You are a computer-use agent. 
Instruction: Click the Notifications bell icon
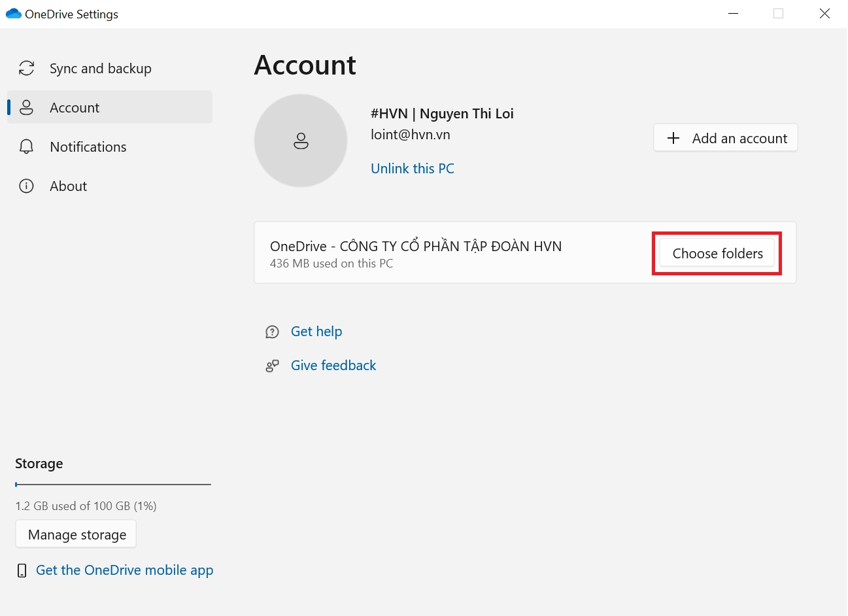click(x=26, y=147)
